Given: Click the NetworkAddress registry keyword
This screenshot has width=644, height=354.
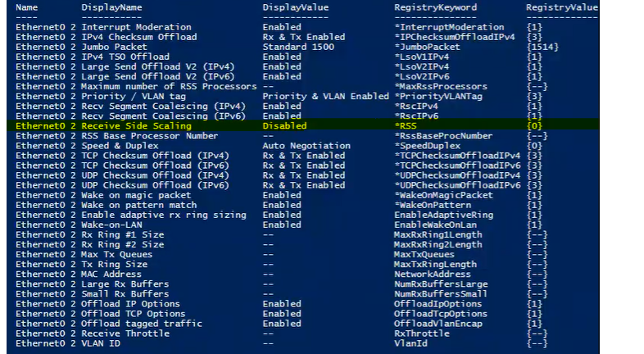Looking at the screenshot, I should pyautogui.click(x=429, y=274).
